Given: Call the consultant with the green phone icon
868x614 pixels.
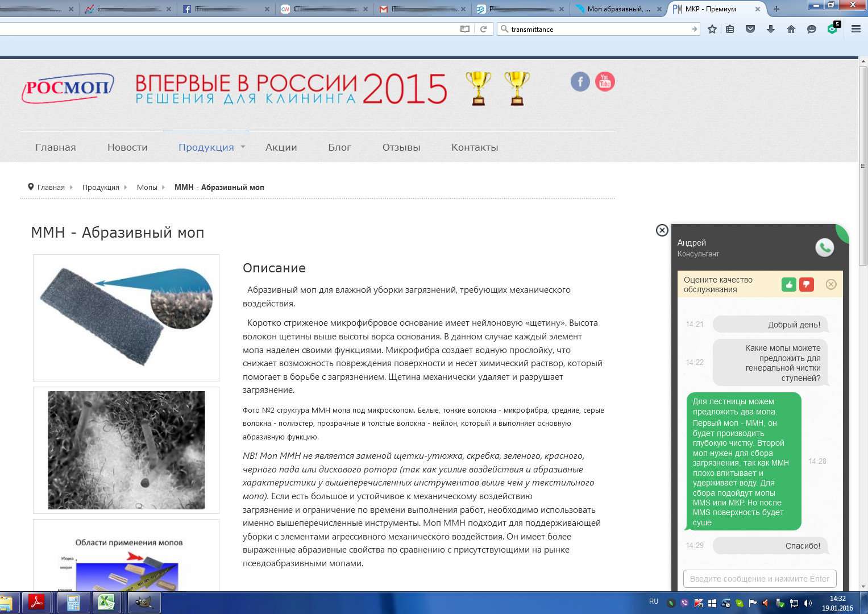Looking at the screenshot, I should tap(824, 247).
